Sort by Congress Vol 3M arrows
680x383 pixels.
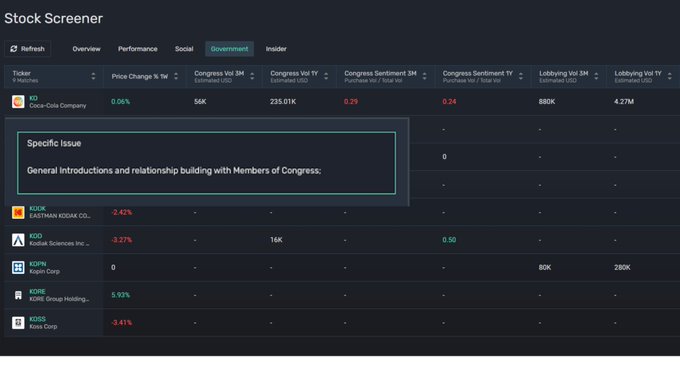click(252, 76)
